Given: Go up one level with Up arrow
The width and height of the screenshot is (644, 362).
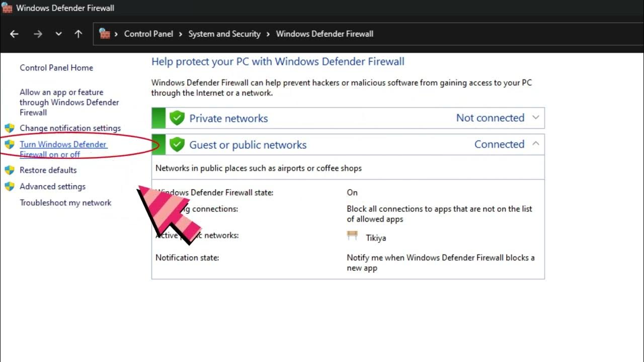Looking at the screenshot, I should (78, 34).
